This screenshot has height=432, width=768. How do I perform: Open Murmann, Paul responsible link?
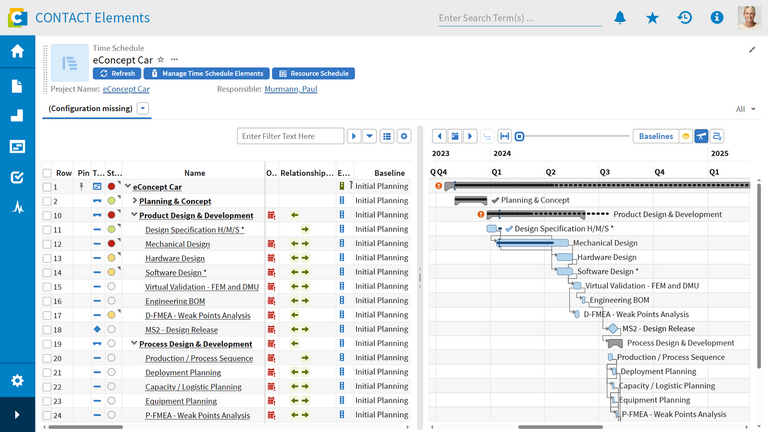291,89
